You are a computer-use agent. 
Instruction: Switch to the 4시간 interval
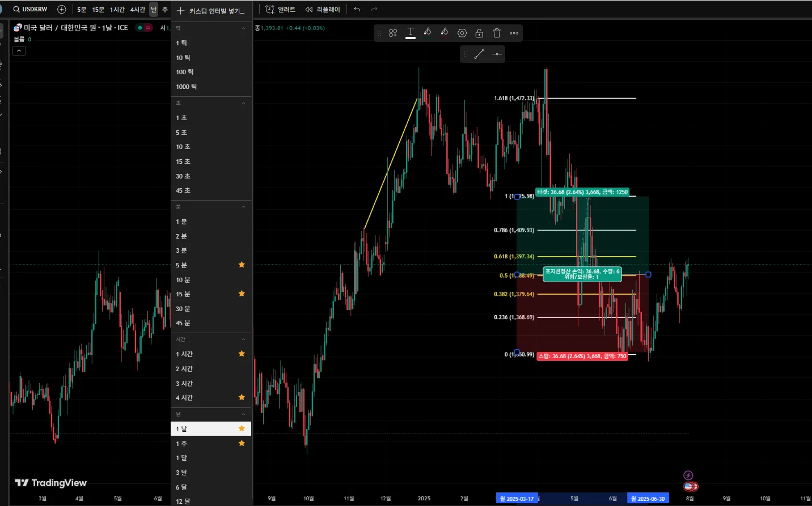tap(138, 10)
